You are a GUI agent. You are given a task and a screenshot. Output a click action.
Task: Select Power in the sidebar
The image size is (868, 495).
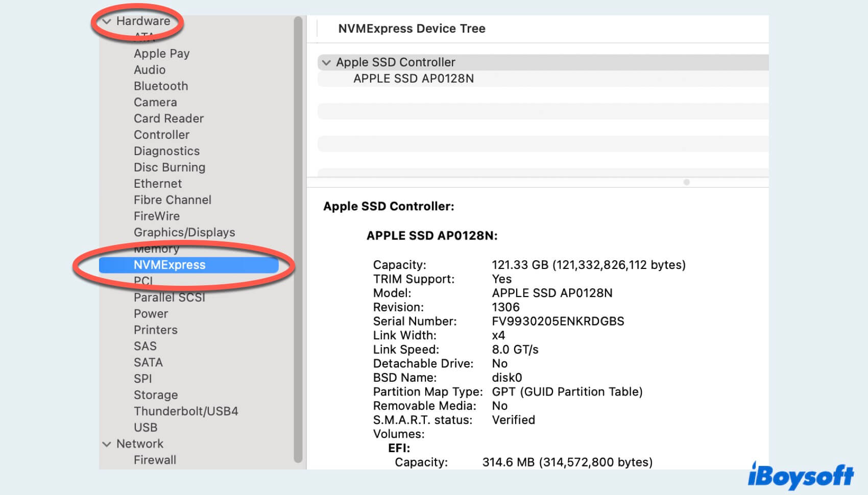click(x=151, y=314)
